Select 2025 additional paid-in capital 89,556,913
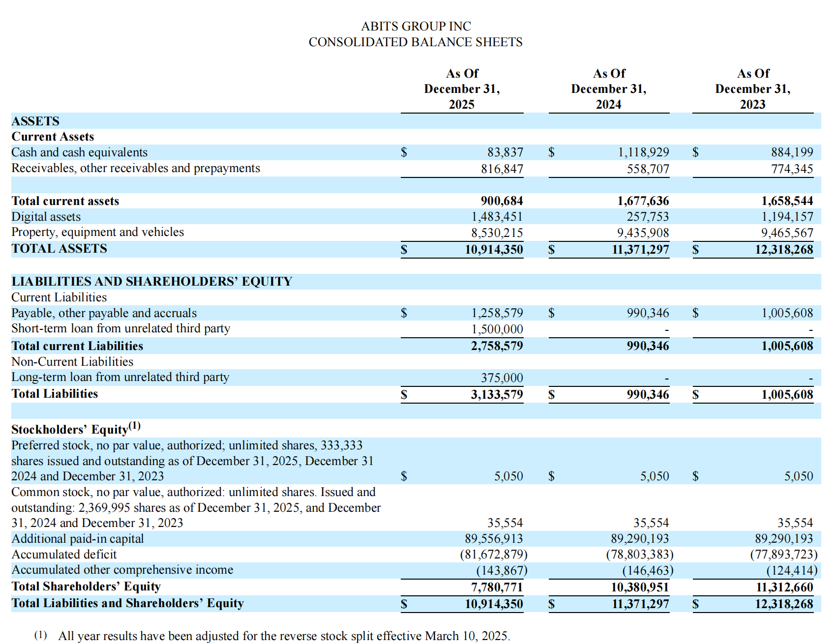Screen dimensions: 834x644 [494, 539]
